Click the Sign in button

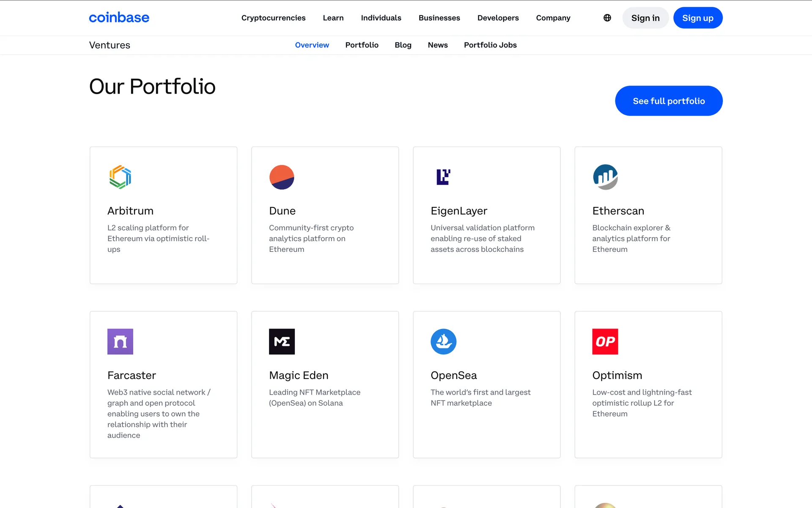[645, 18]
